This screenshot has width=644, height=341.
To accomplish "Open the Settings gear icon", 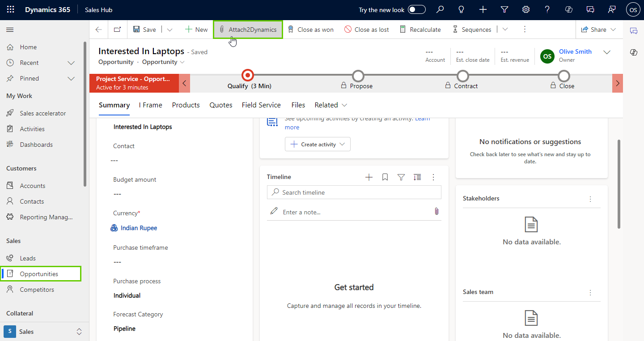I will pyautogui.click(x=526, y=10).
